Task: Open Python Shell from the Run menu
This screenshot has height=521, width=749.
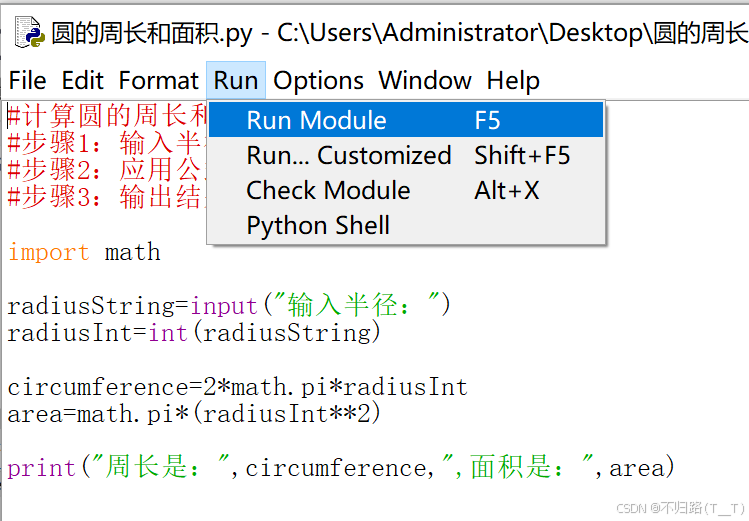Action: (318, 226)
